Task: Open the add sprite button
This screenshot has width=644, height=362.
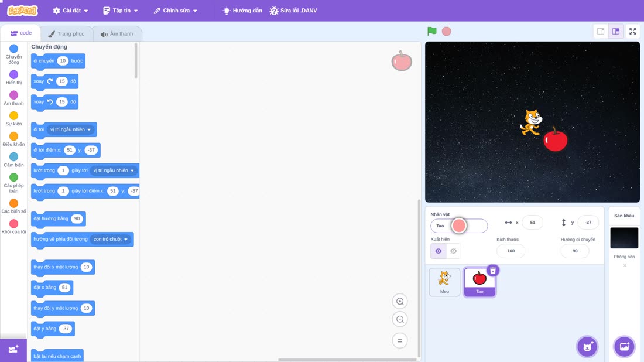Action: point(587,346)
